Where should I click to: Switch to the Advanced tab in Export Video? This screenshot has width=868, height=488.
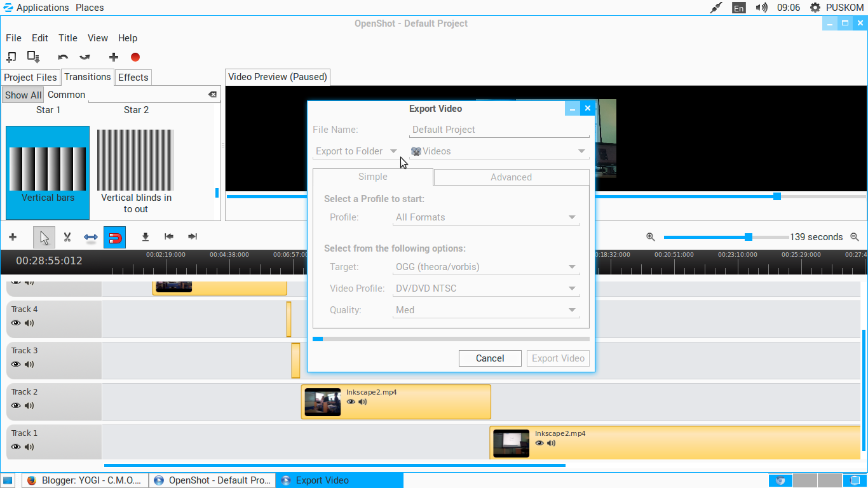pos(511,177)
